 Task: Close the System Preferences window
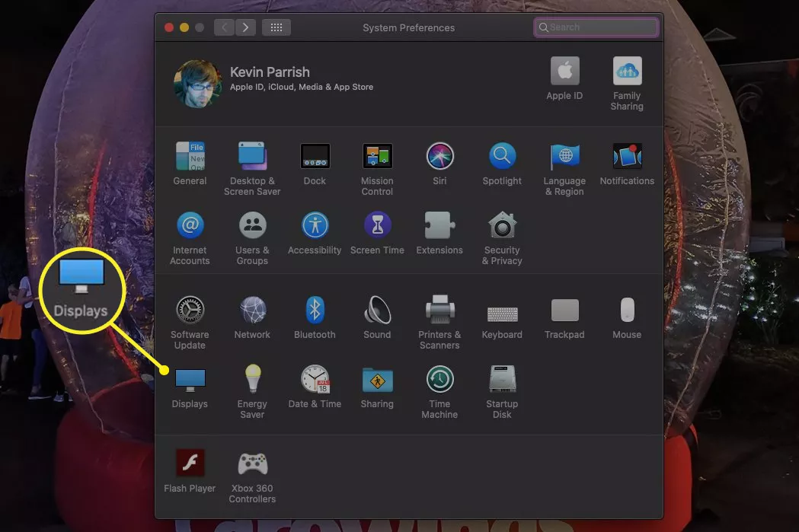[169, 27]
